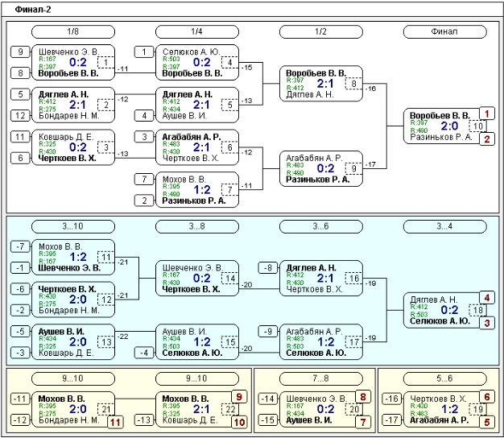Click the red place badge 5 by Агабабян

pyautogui.click(x=487, y=422)
